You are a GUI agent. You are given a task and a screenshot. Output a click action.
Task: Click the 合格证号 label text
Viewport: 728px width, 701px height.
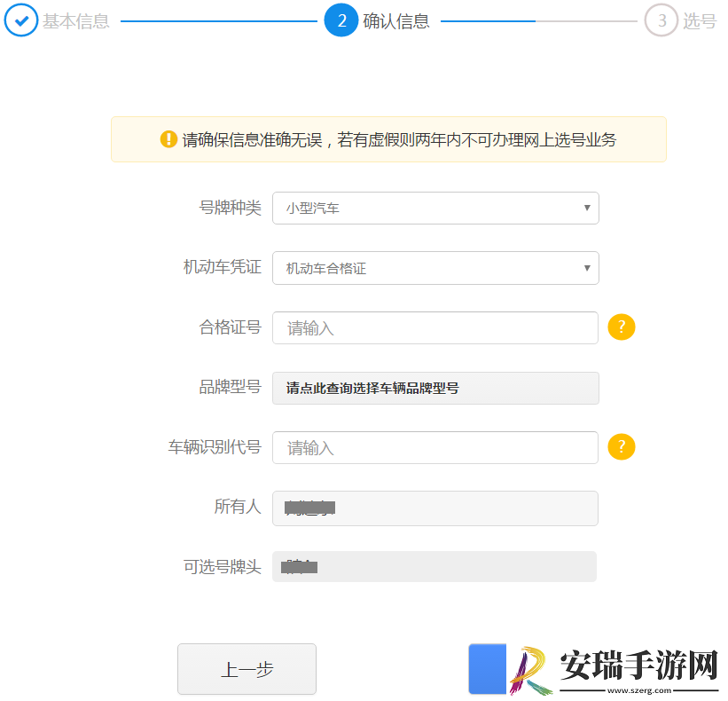click(231, 327)
